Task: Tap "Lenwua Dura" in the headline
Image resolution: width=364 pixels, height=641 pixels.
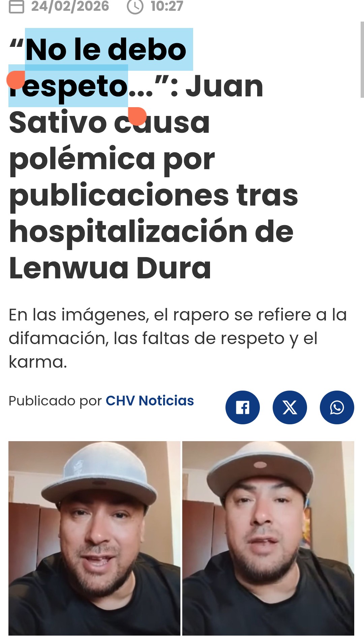Action: [x=110, y=268]
